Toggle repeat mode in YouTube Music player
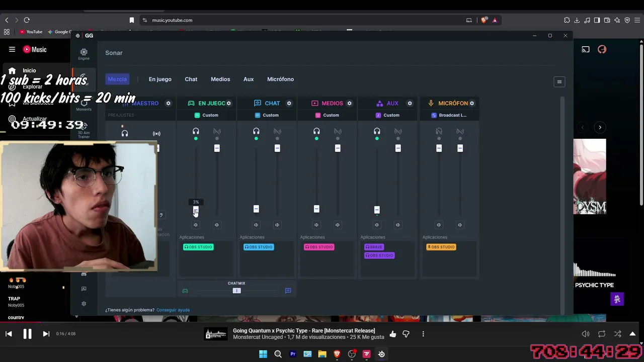The image size is (644, 362). click(x=602, y=334)
